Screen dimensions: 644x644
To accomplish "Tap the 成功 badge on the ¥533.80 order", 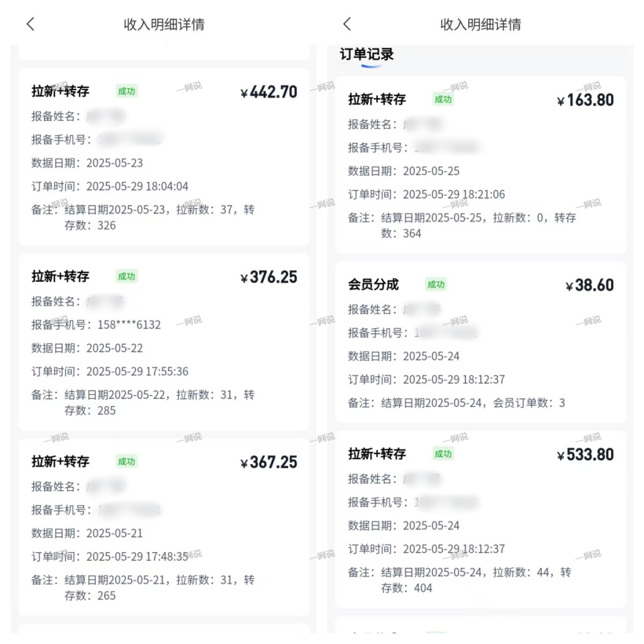I will click(x=443, y=454).
